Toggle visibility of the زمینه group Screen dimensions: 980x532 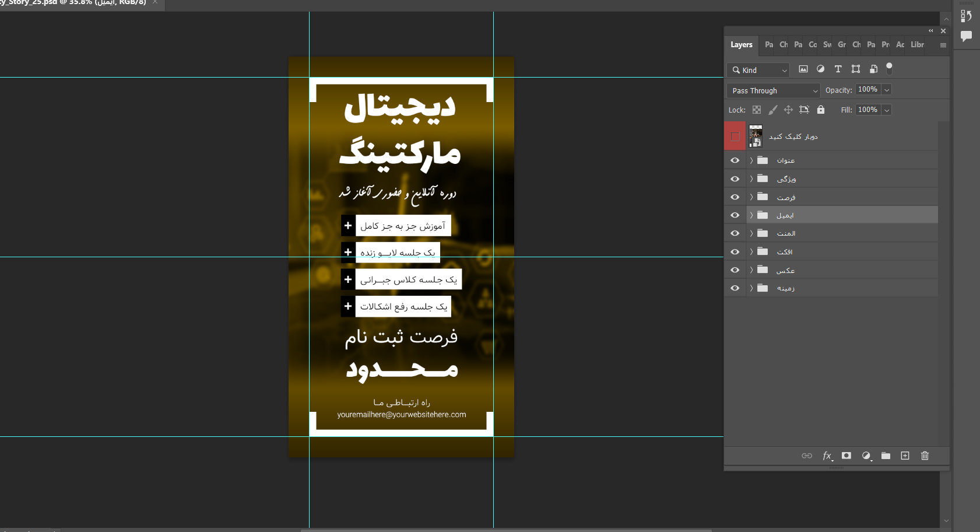(735, 288)
